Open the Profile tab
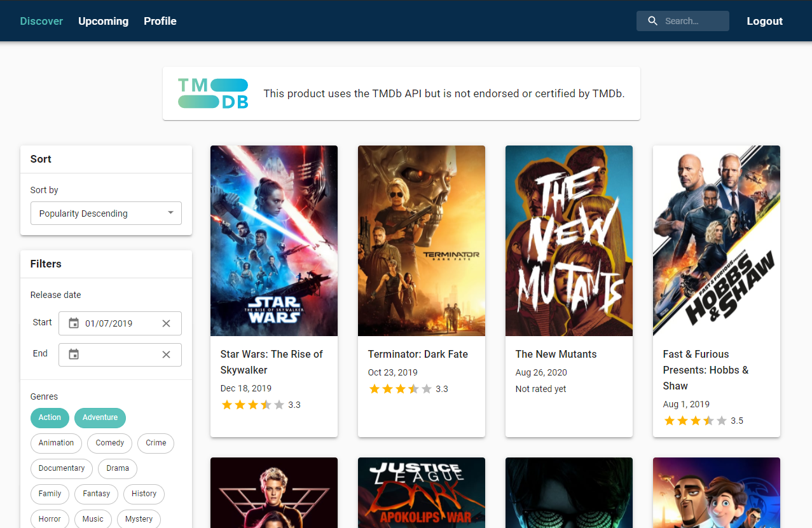This screenshot has height=528, width=812. [160, 21]
